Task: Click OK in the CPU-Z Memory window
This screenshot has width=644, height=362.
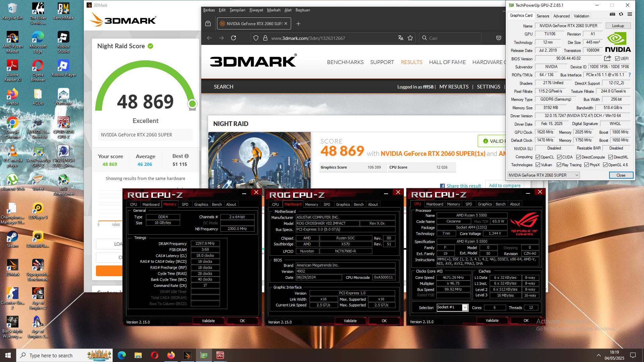Action: pos(242,321)
